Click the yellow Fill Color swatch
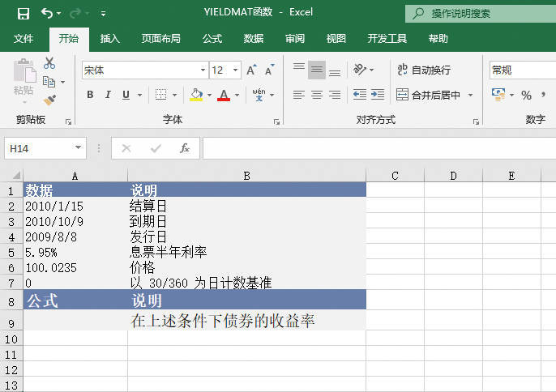The width and height of the screenshot is (556, 392). point(195,95)
